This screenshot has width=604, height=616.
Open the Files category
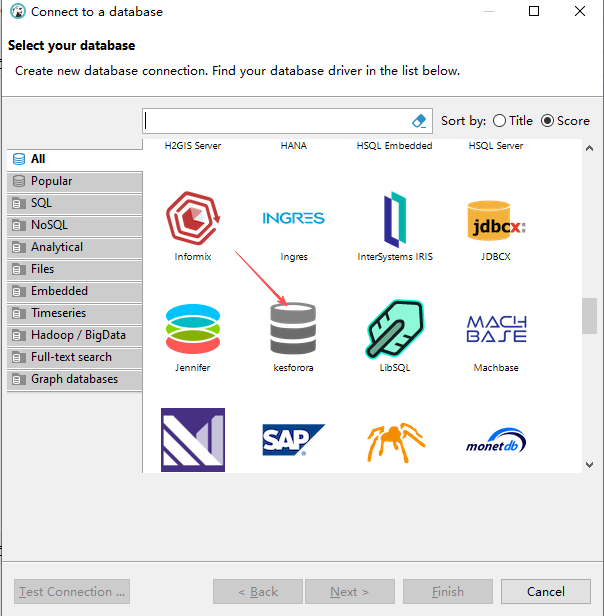coord(75,269)
